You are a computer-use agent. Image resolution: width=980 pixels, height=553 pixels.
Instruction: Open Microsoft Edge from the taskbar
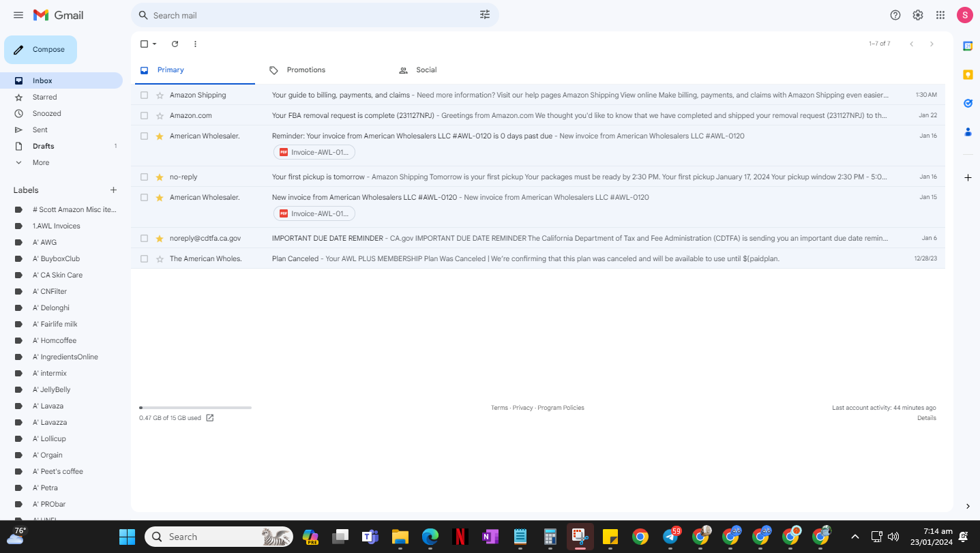pyautogui.click(x=430, y=537)
